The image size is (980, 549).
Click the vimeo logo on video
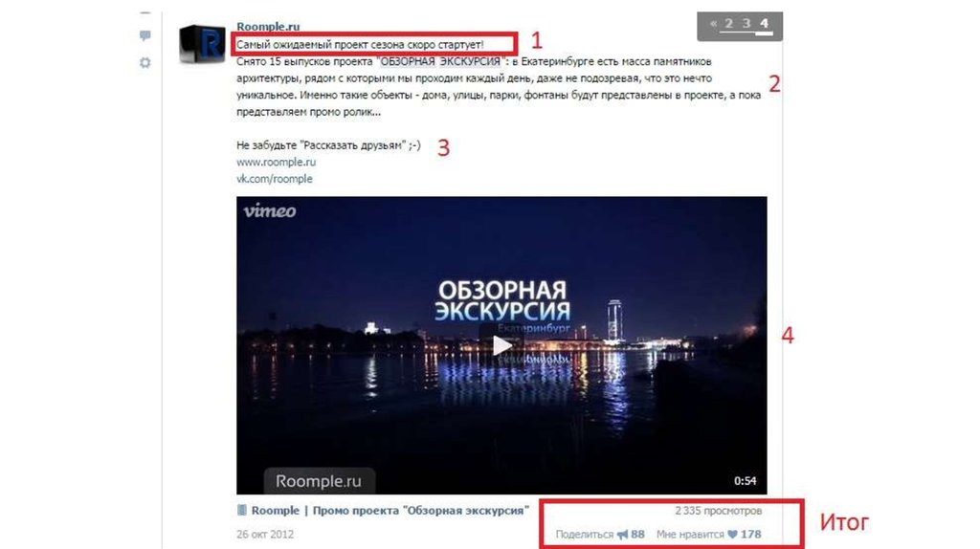270,211
